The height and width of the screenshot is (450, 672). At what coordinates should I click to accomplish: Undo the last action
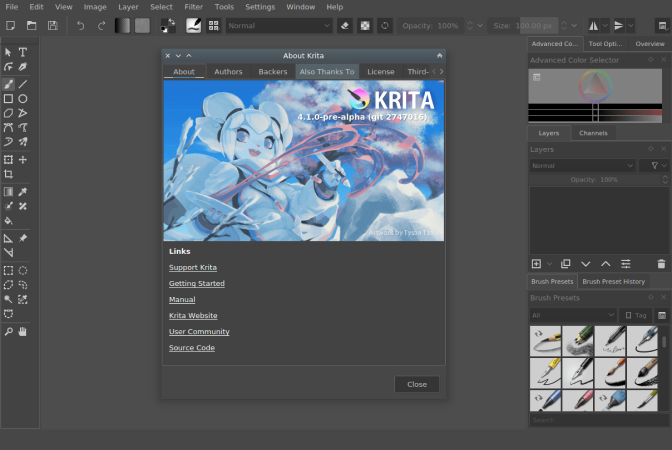point(80,26)
